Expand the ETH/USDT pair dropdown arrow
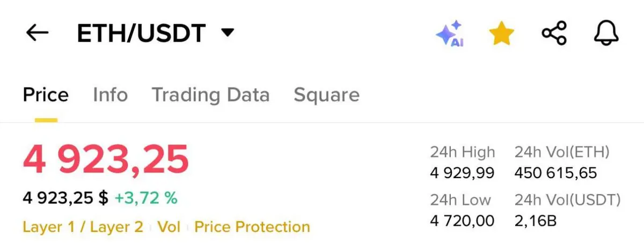Viewport: 644px width, 243px height. [228, 33]
